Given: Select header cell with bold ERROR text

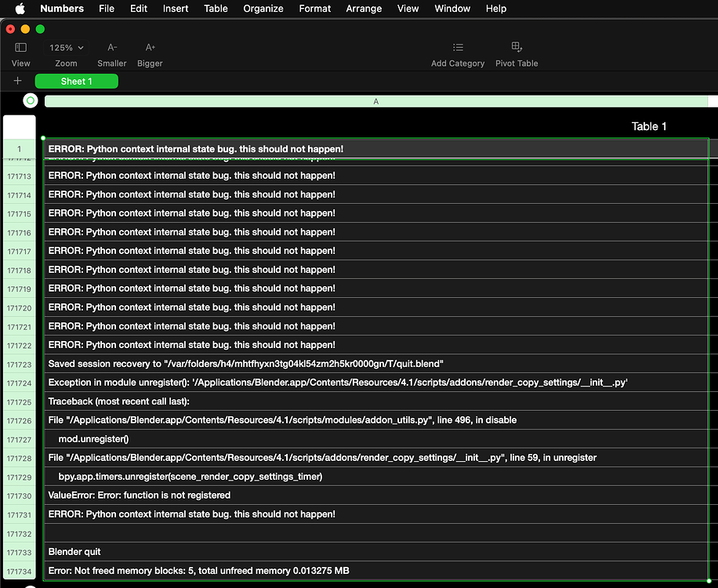Looking at the screenshot, I should click(x=376, y=149).
